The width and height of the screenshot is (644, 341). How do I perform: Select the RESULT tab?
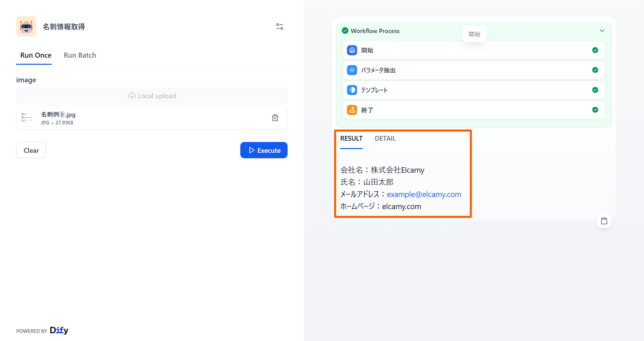[351, 138]
